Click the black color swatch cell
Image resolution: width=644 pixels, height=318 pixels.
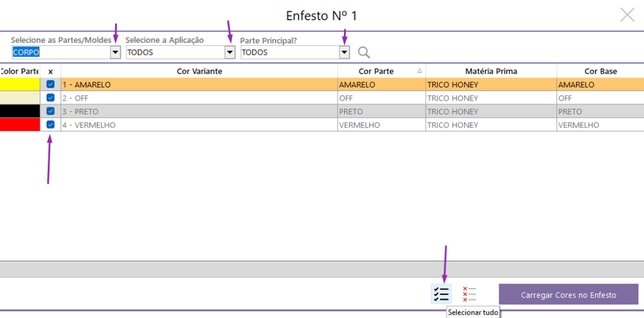click(19, 111)
